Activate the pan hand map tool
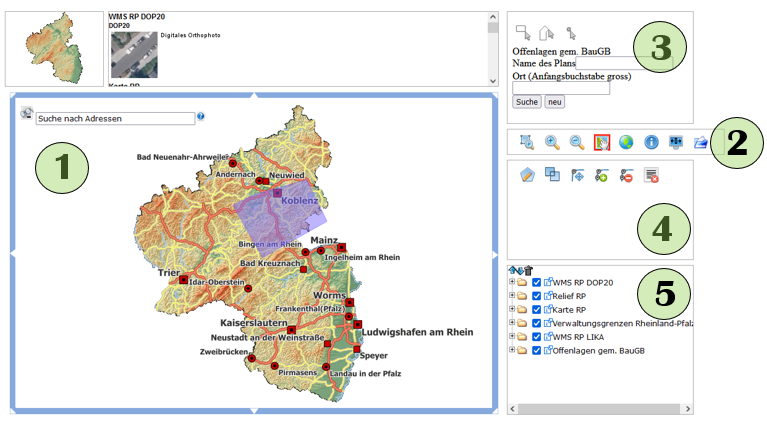 (x=602, y=143)
